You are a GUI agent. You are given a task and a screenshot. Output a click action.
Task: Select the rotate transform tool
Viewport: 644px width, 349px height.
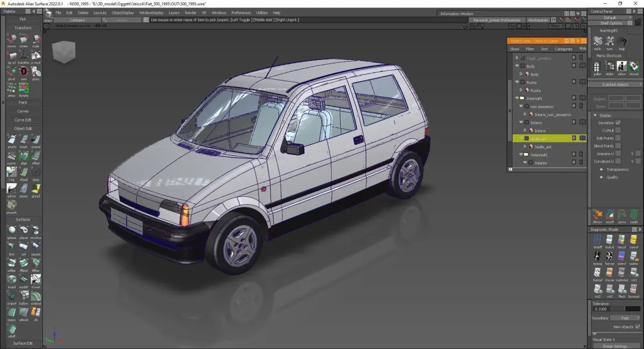tap(24, 39)
